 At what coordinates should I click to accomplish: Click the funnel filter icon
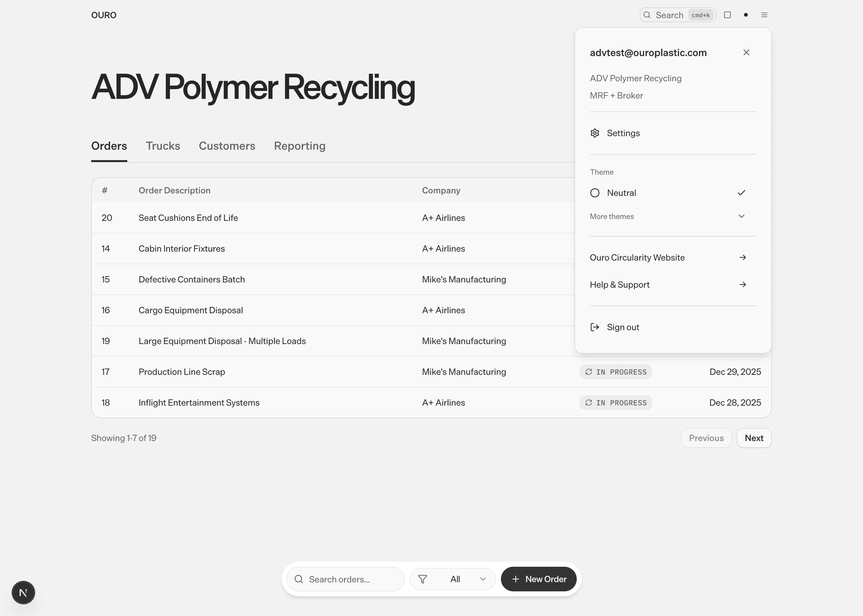[422, 579]
